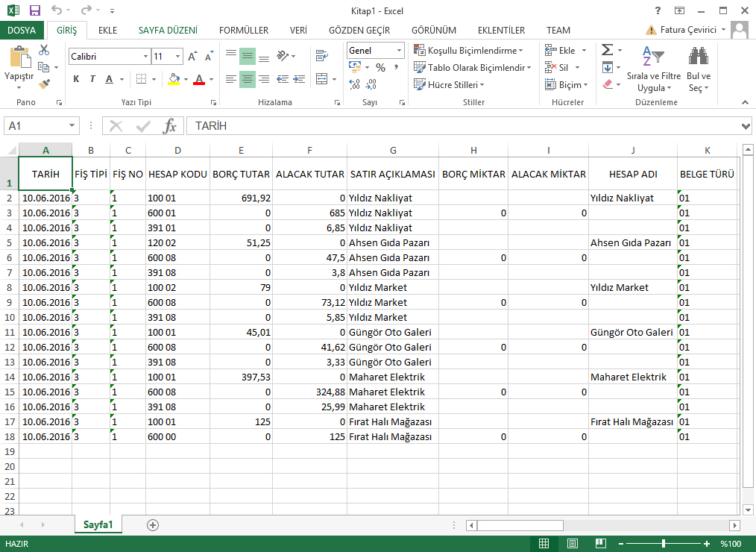Switch to FORMÜLLER tab
The width and height of the screenshot is (756, 552).
point(244,30)
